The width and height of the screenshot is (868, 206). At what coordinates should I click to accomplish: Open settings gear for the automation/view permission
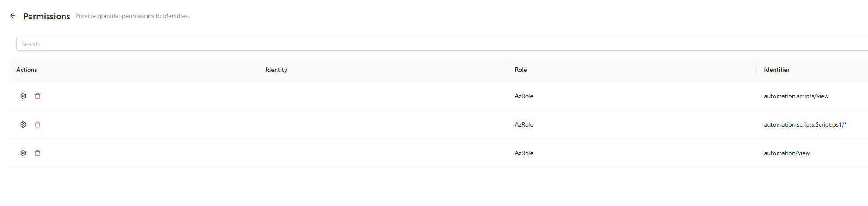tap(23, 153)
